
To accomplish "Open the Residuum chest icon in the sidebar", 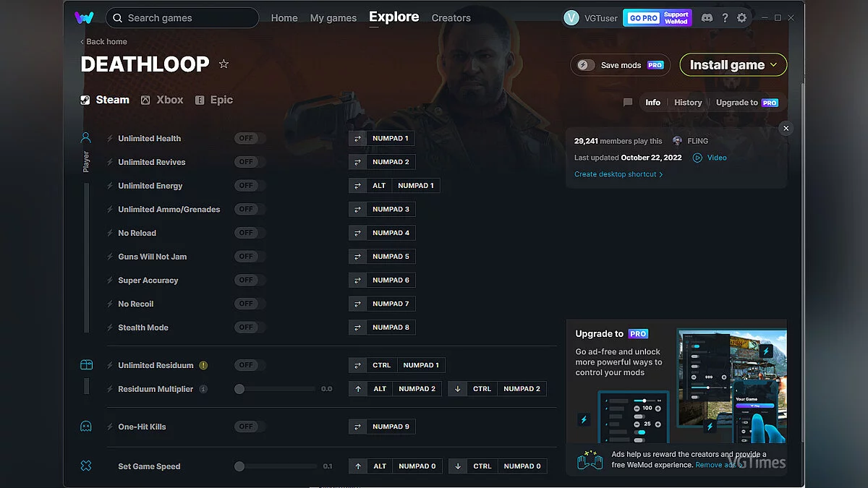I will pos(86,365).
